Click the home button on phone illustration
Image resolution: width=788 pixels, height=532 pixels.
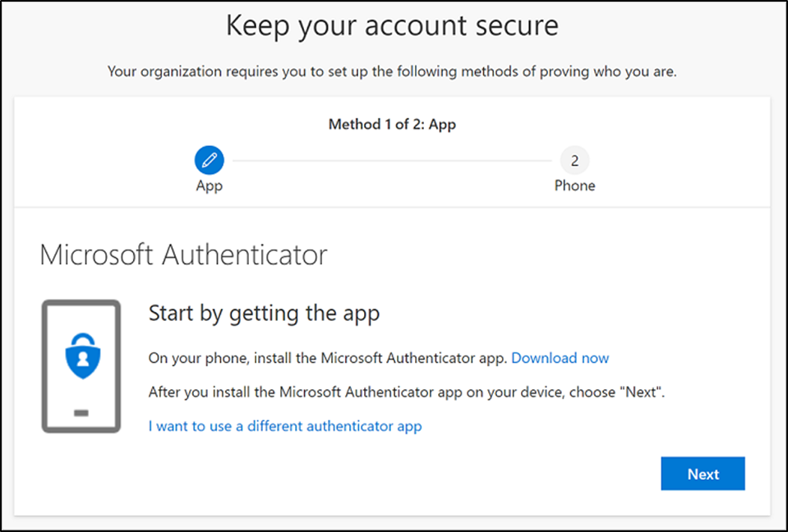pyautogui.click(x=81, y=412)
